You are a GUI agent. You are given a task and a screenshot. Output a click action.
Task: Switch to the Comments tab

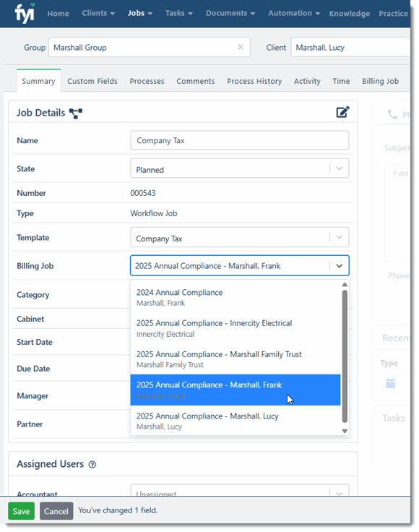point(196,81)
